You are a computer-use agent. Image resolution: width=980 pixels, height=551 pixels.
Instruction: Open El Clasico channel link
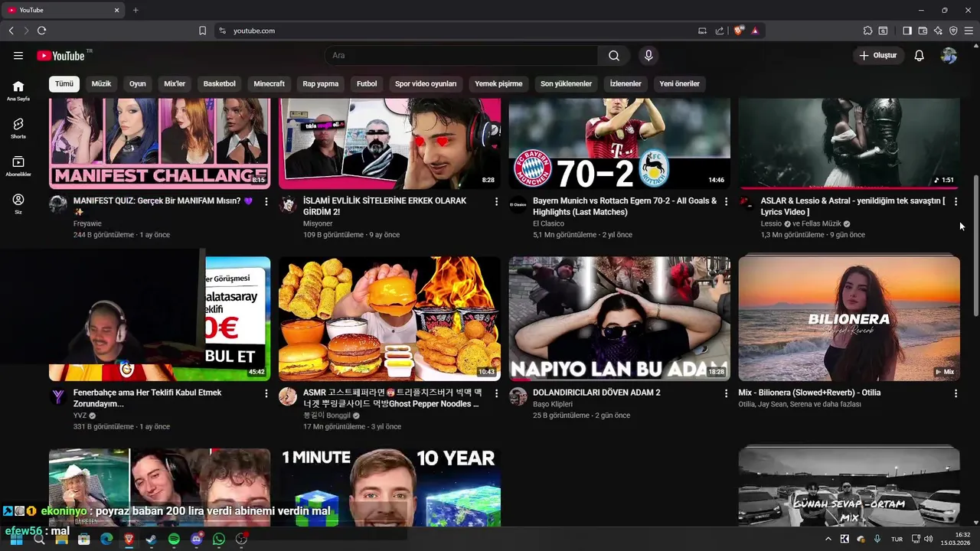pos(548,223)
